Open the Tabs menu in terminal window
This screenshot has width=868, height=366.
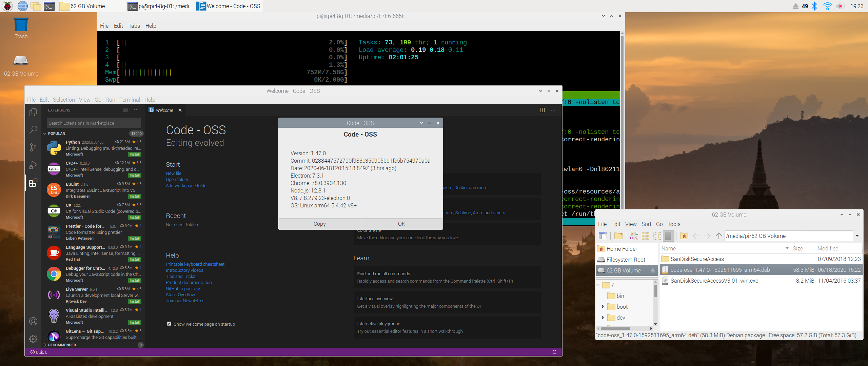[134, 26]
